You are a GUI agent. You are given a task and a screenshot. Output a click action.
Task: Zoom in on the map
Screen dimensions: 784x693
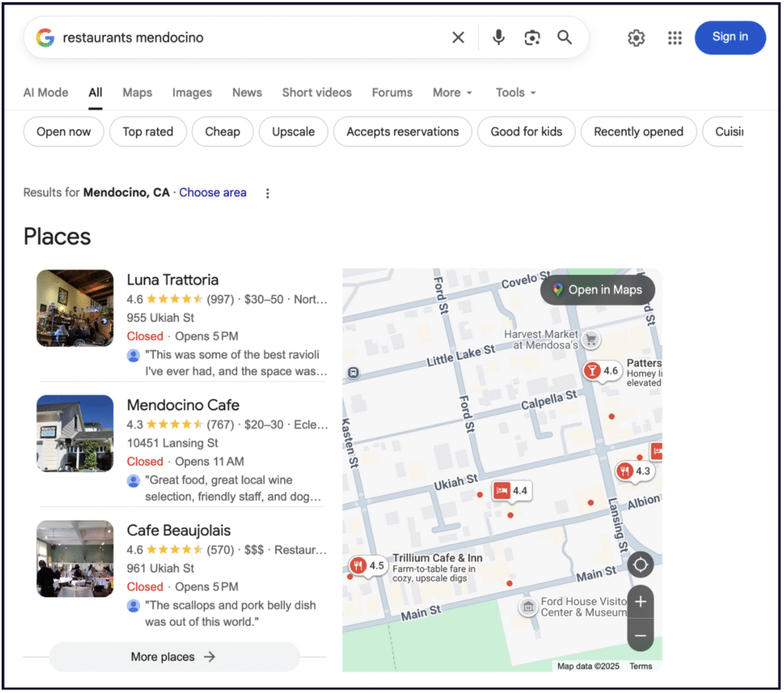tap(640, 602)
